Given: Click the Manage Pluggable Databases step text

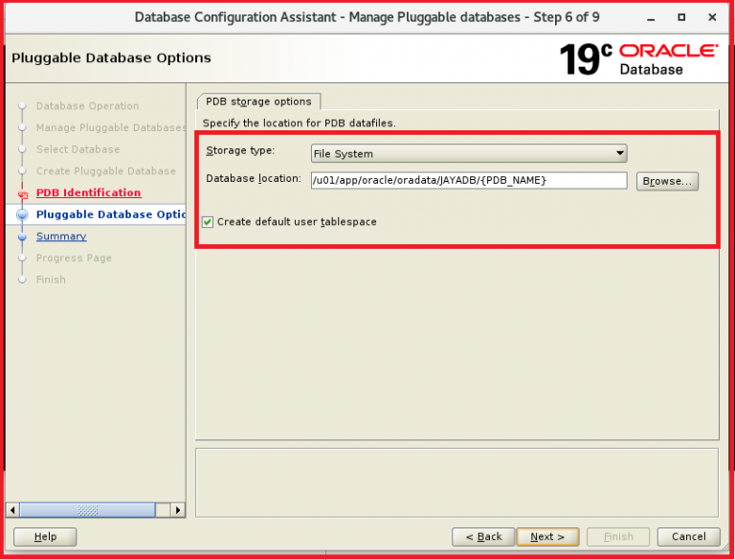Looking at the screenshot, I should point(111,127).
